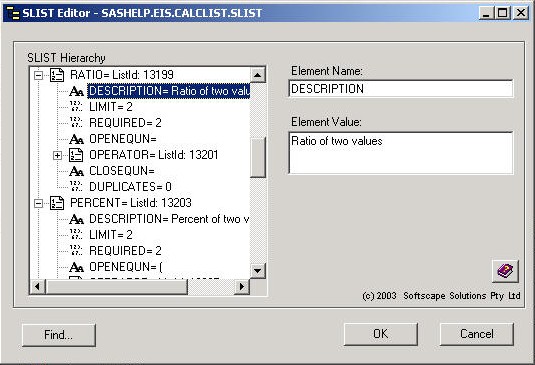The width and height of the screenshot is (535, 365).
Task: Click the numeric icon beside RATIO's REQUIRED
Action: tap(76, 123)
